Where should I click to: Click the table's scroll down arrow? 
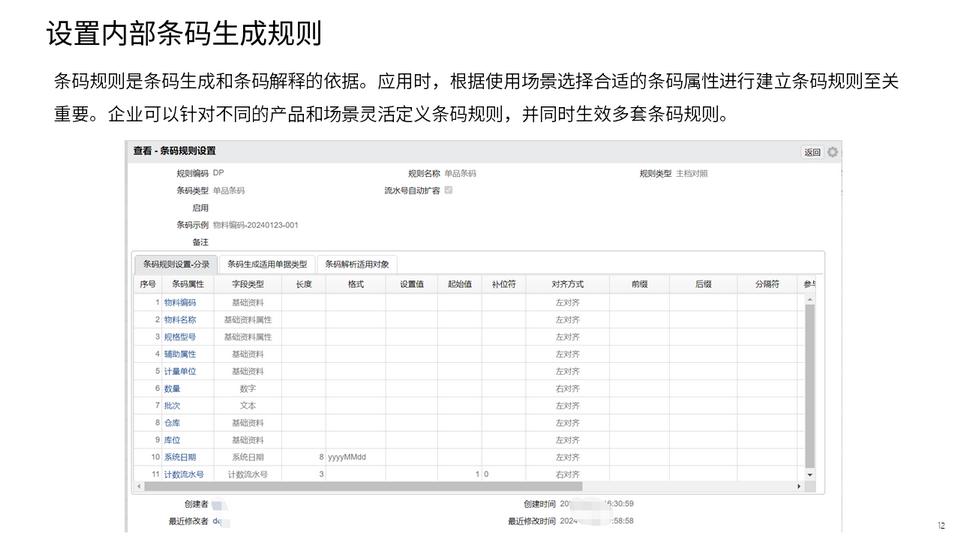click(x=810, y=474)
